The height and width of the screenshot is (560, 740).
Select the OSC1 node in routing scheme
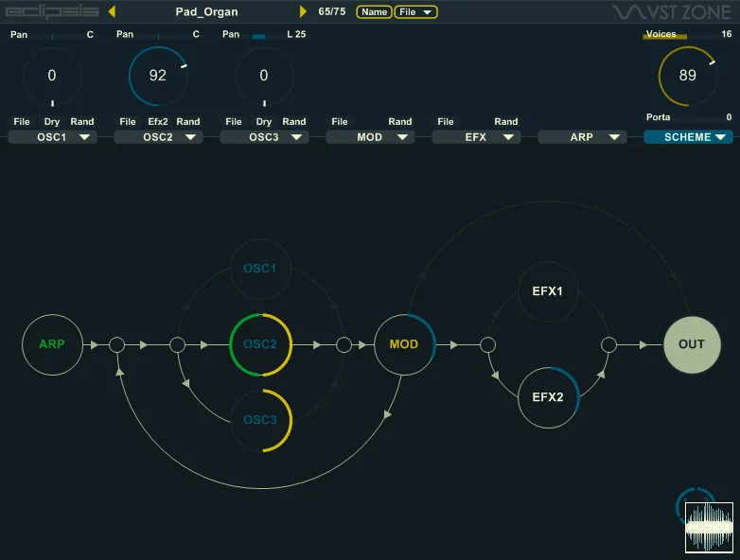pyautogui.click(x=260, y=269)
